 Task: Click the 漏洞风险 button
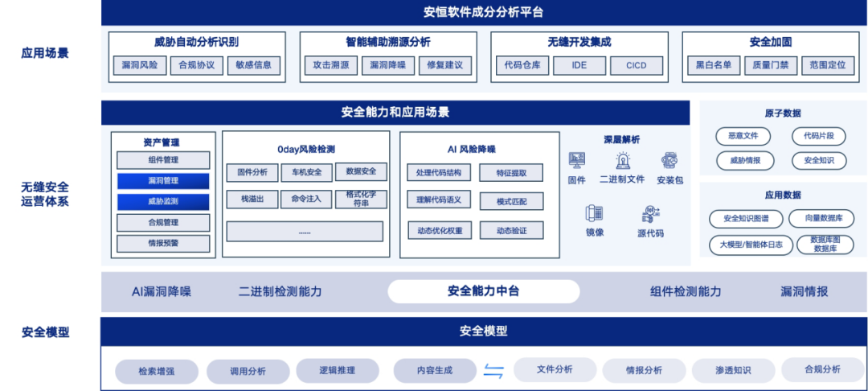point(139,66)
